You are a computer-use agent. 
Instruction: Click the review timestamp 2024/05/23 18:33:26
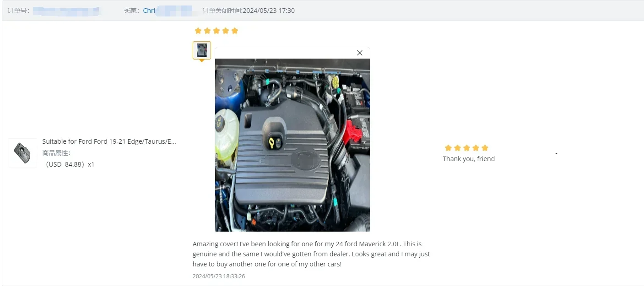point(219,276)
